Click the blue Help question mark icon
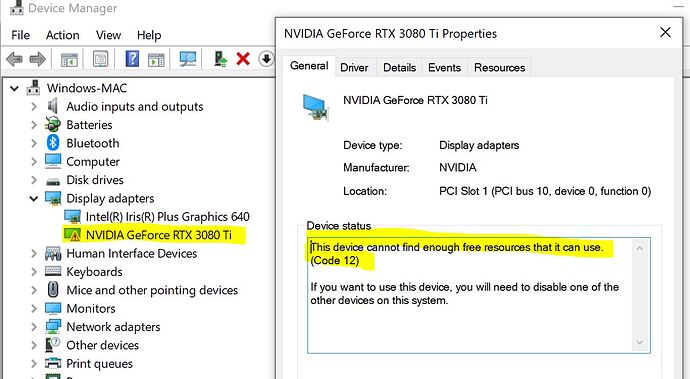Screen dimensions: 690x379 click(132, 59)
